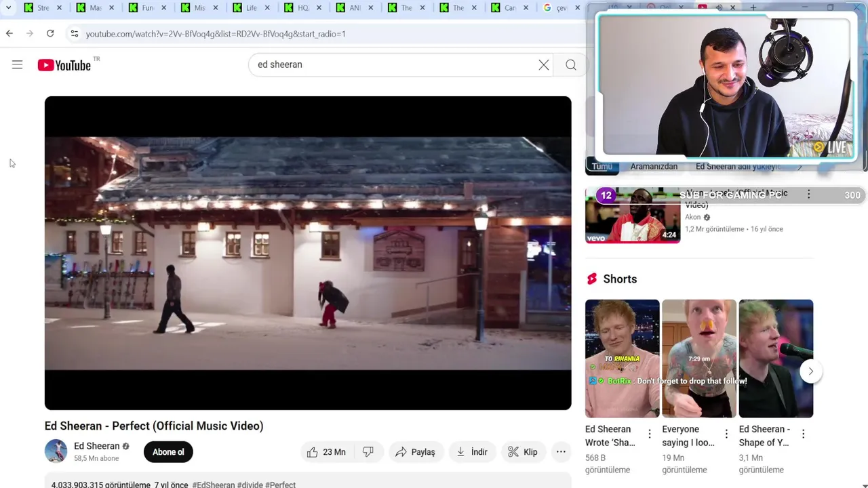
Task: Open the #EdSheeran hashtag link
Action: click(x=214, y=485)
